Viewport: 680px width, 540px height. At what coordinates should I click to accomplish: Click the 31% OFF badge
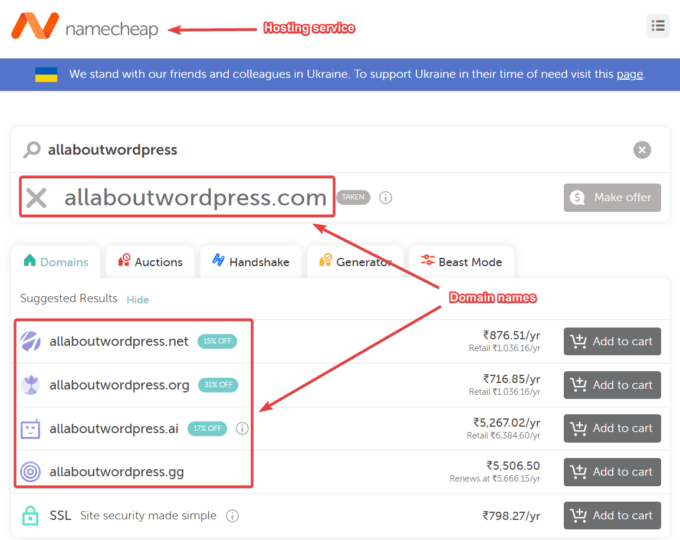[218, 385]
